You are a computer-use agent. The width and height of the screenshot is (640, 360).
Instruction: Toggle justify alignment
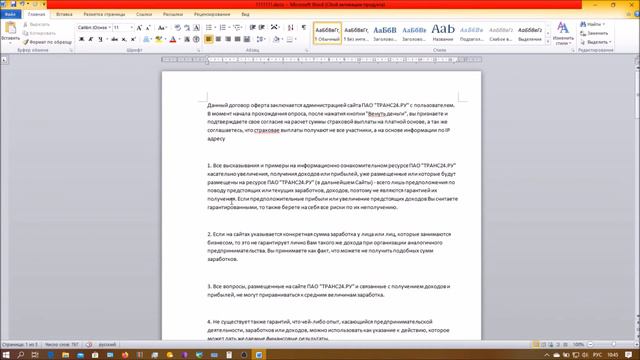(237, 39)
